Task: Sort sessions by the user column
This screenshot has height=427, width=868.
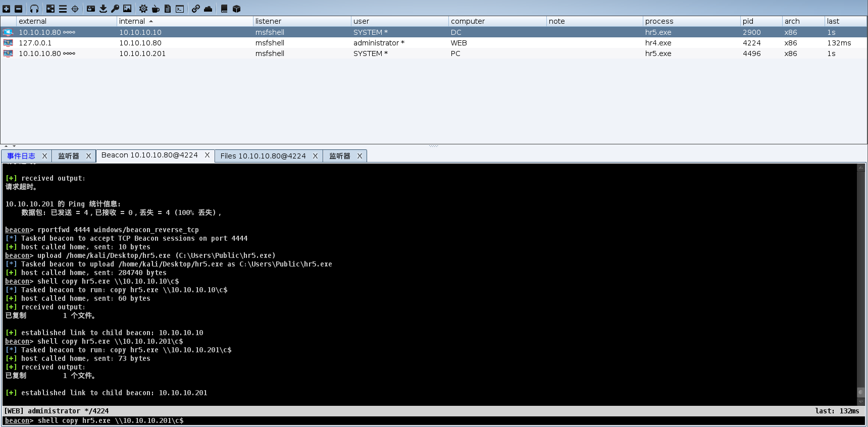Action: 400,21
